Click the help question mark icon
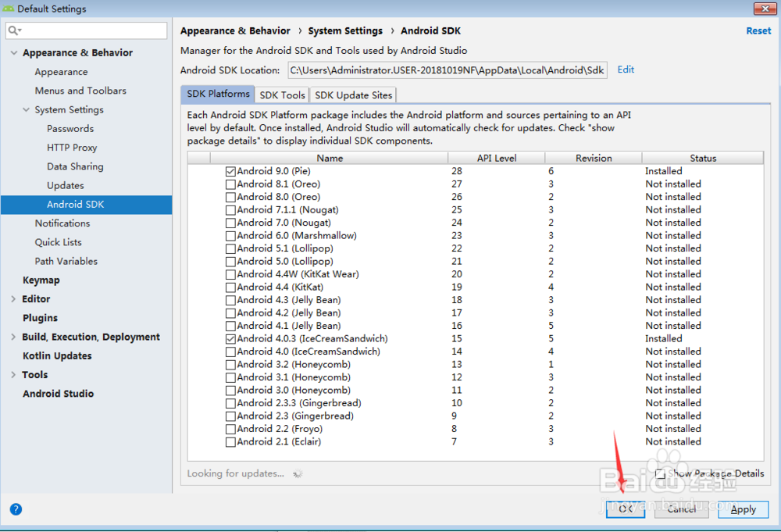781x532 pixels. (16, 509)
